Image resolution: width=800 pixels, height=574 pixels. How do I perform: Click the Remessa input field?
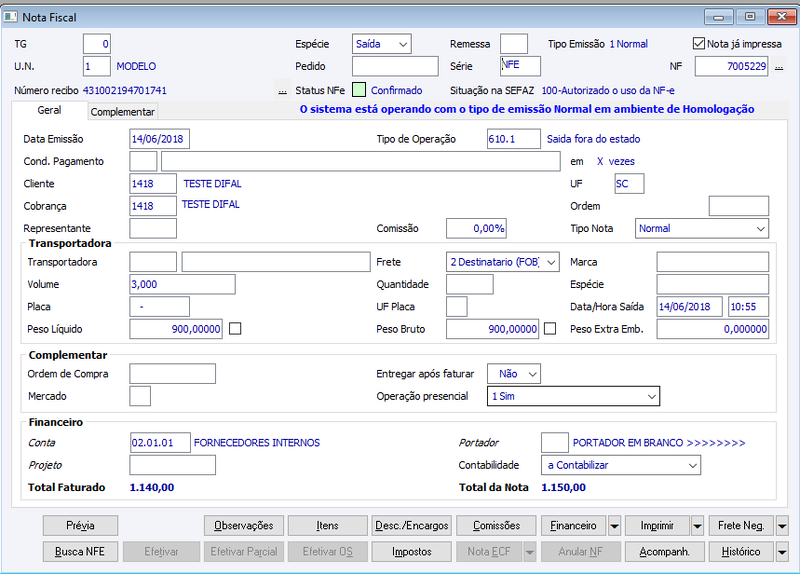514,44
